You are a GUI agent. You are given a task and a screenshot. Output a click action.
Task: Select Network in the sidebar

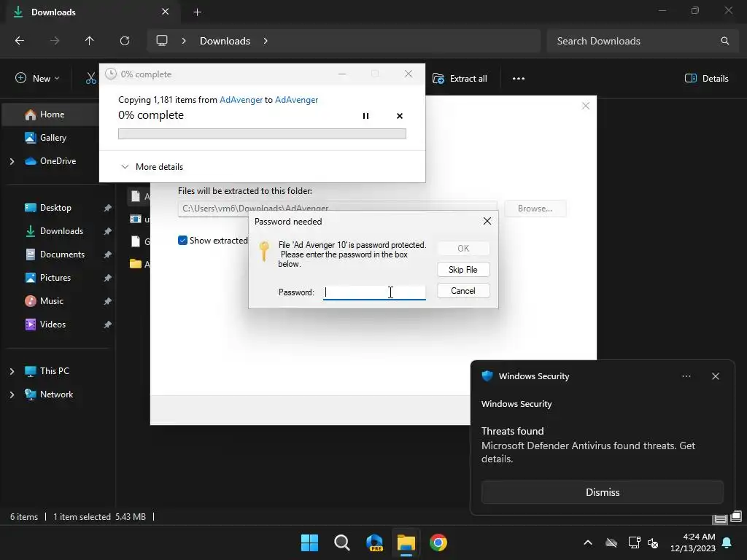point(56,394)
